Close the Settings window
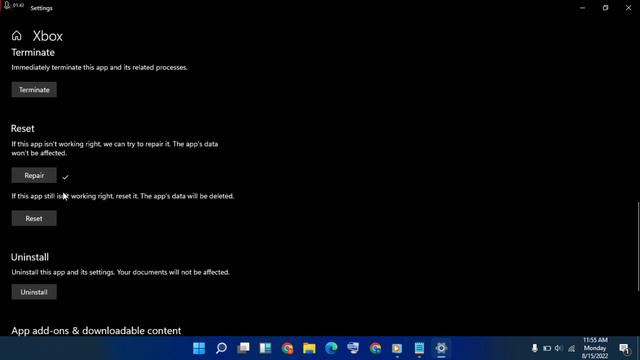 [x=628, y=8]
